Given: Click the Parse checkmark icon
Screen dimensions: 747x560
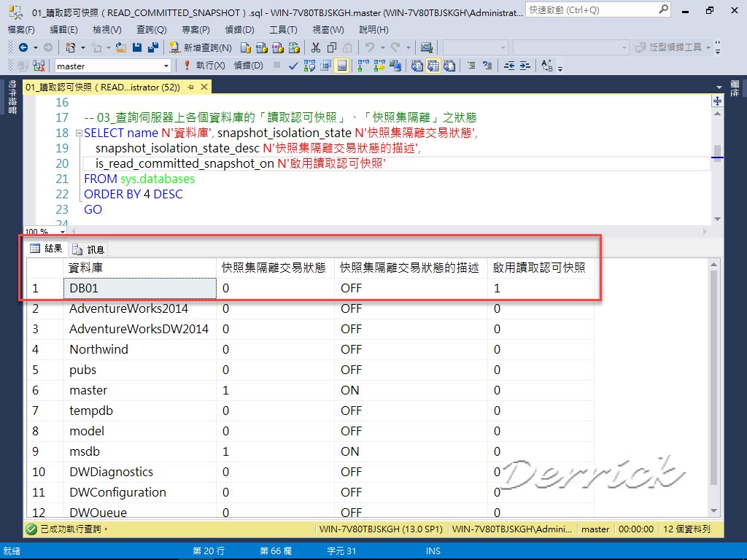Looking at the screenshot, I should pyautogui.click(x=293, y=66).
